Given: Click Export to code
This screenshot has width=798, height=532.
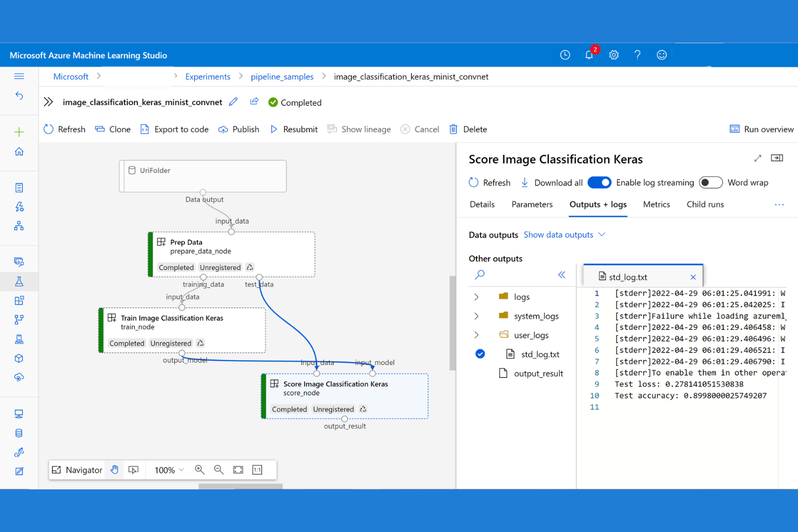Looking at the screenshot, I should [174, 129].
